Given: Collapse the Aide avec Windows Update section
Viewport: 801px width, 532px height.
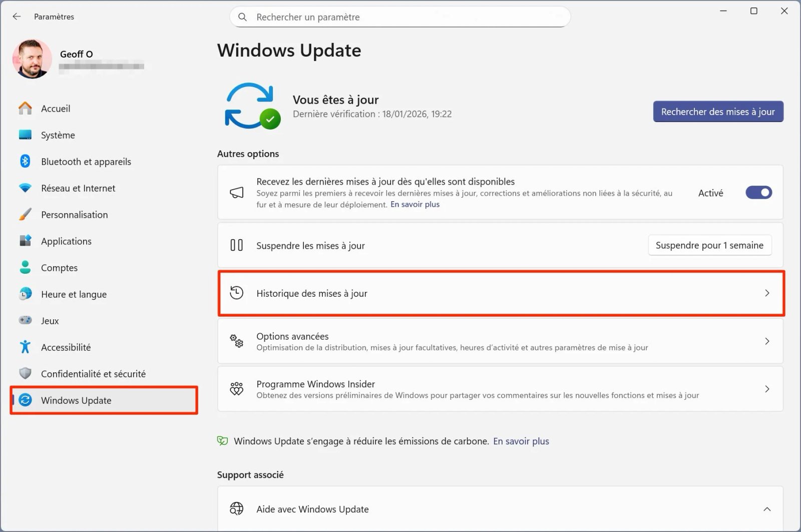Looking at the screenshot, I should (766, 509).
